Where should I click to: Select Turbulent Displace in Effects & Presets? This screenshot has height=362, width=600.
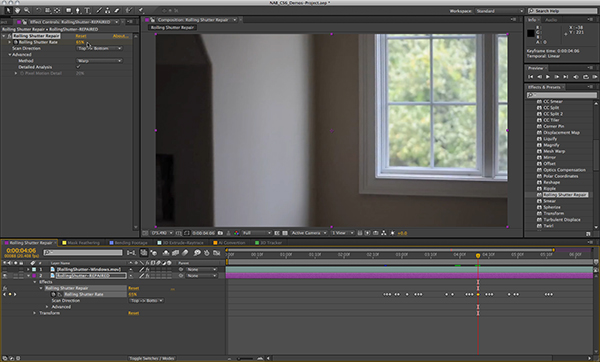click(562, 220)
